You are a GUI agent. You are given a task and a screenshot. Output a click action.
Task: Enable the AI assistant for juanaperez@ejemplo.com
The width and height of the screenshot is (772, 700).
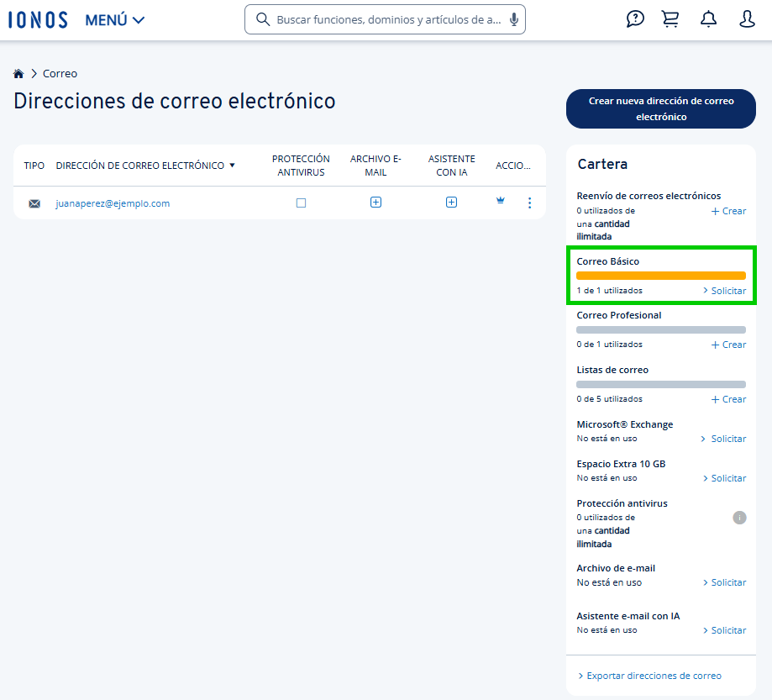coord(451,202)
